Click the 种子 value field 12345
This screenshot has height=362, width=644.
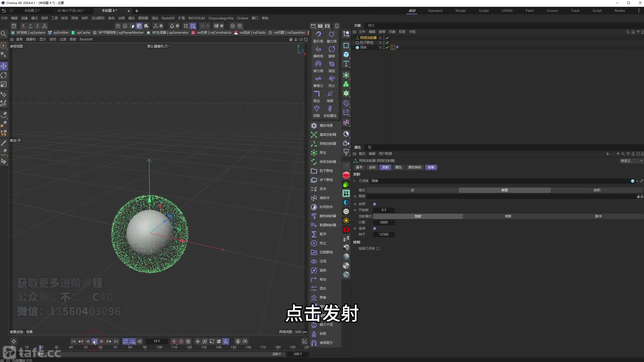[x=384, y=235]
